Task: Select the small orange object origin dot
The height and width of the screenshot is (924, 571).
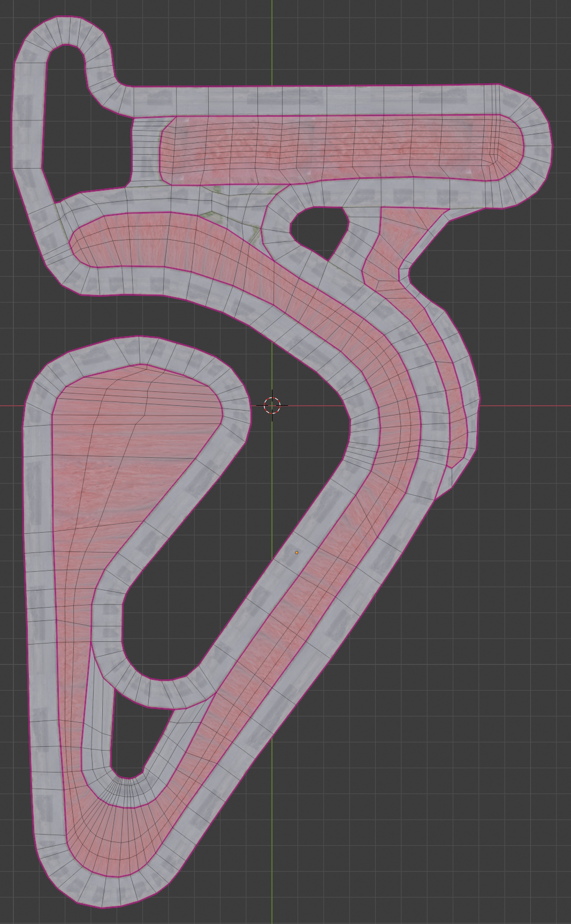Action: (x=296, y=552)
